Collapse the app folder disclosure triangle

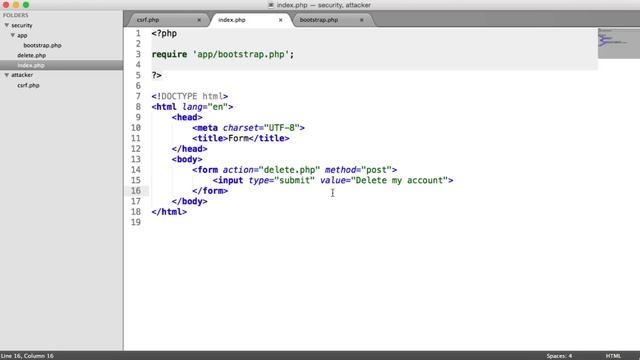13,36
